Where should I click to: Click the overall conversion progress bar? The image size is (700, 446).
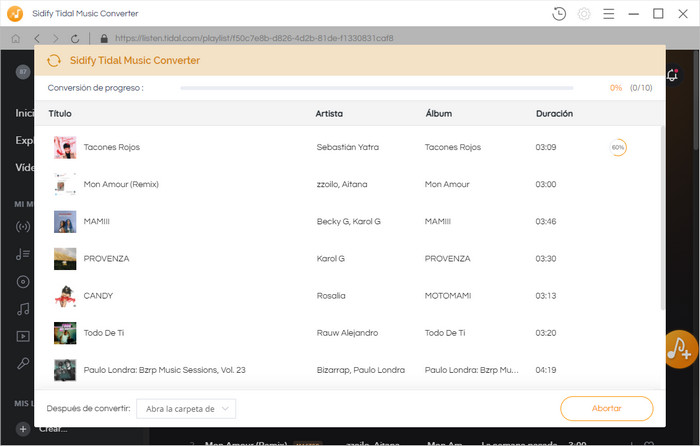click(377, 88)
